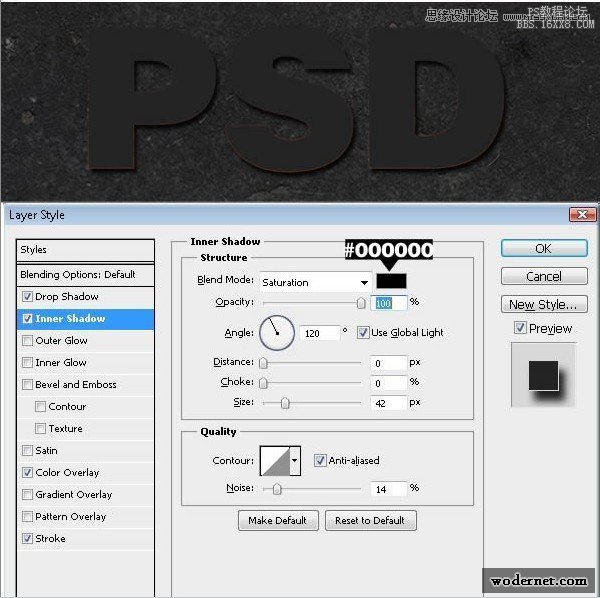Click the Cancel button

tap(544, 276)
